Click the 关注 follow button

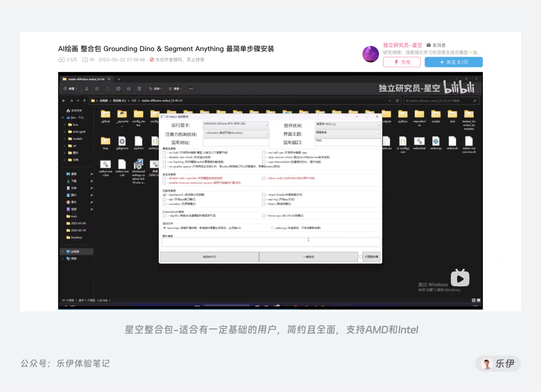(x=453, y=62)
